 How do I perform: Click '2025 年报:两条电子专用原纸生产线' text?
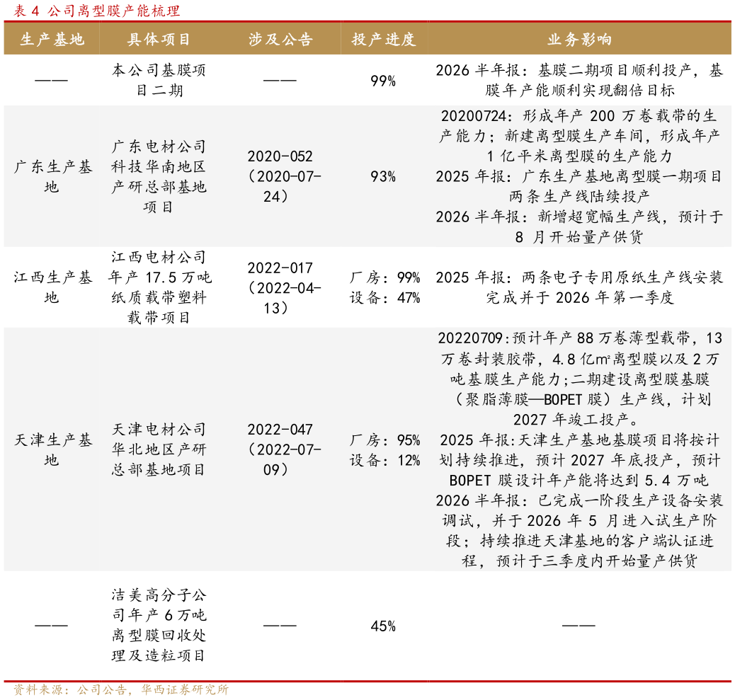[x=579, y=287]
